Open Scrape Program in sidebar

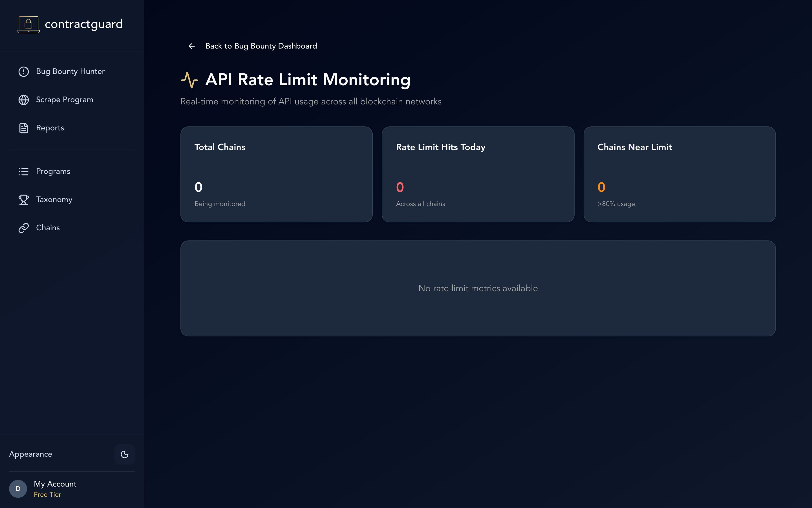coord(72,100)
